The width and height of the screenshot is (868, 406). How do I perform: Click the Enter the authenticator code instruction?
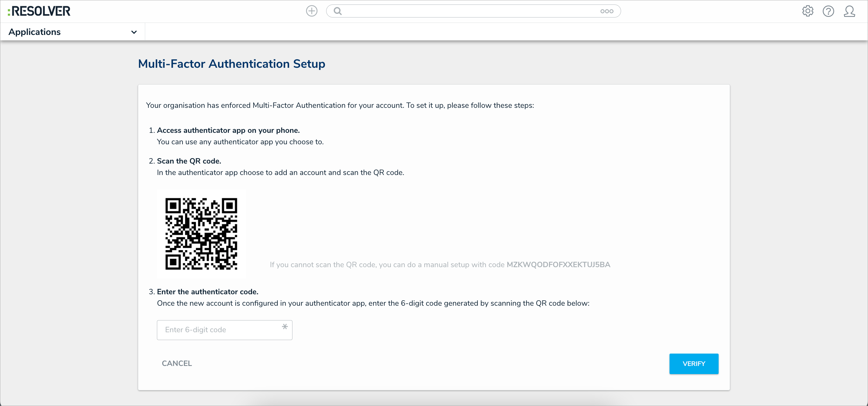pyautogui.click(x=207, y=292)
